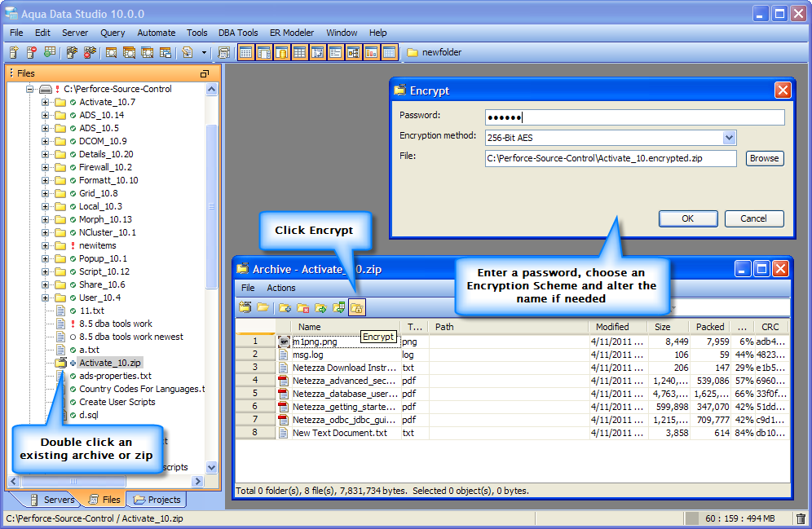Click the open folder icon in Archive toolbar

tap(263, 307)
